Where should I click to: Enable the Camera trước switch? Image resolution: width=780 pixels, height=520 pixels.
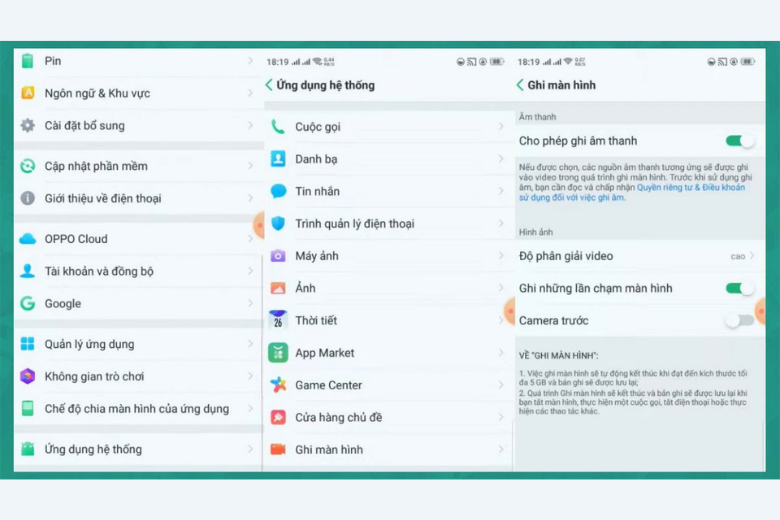click(x=740, y=321)
